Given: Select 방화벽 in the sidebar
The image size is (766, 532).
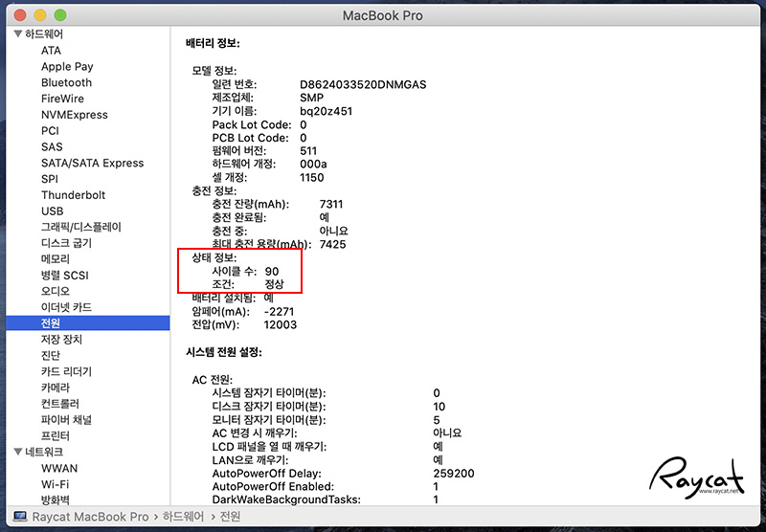Looking at the screenshot, I should 56,499.
